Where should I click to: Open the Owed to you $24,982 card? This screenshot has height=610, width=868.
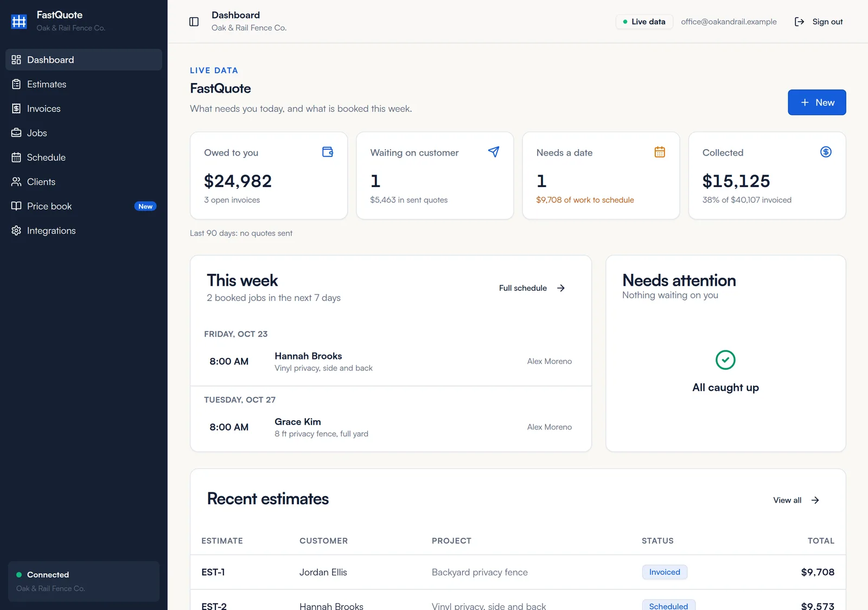[x=269, y=176]
